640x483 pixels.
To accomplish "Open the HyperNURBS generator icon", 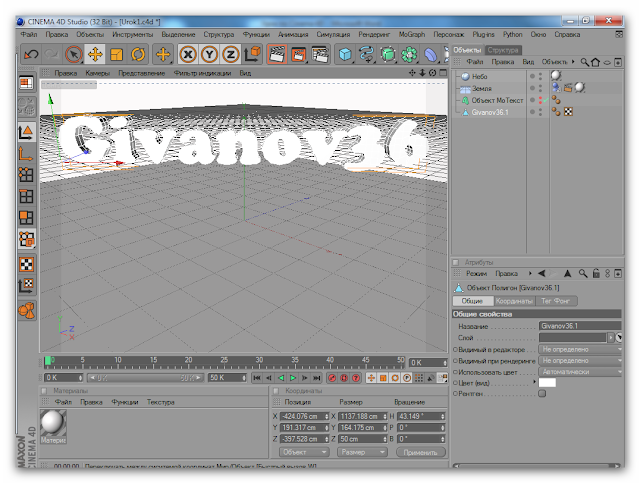I will point(388,54).
